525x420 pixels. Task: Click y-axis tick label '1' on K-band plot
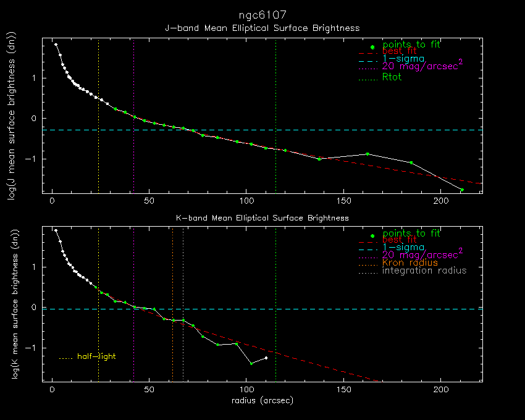[34, 267]
